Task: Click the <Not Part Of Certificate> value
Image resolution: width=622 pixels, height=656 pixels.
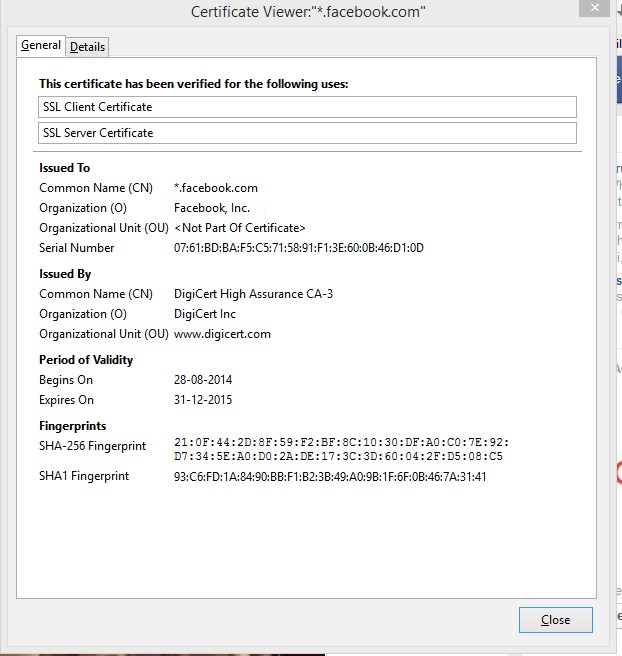Action: point(240,228)
